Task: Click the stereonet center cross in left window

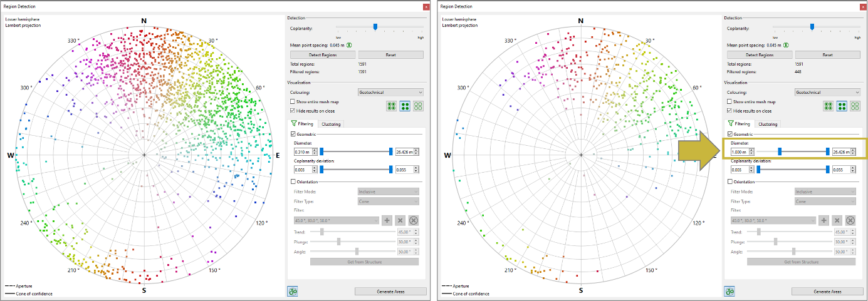Action: click(144, 155)
